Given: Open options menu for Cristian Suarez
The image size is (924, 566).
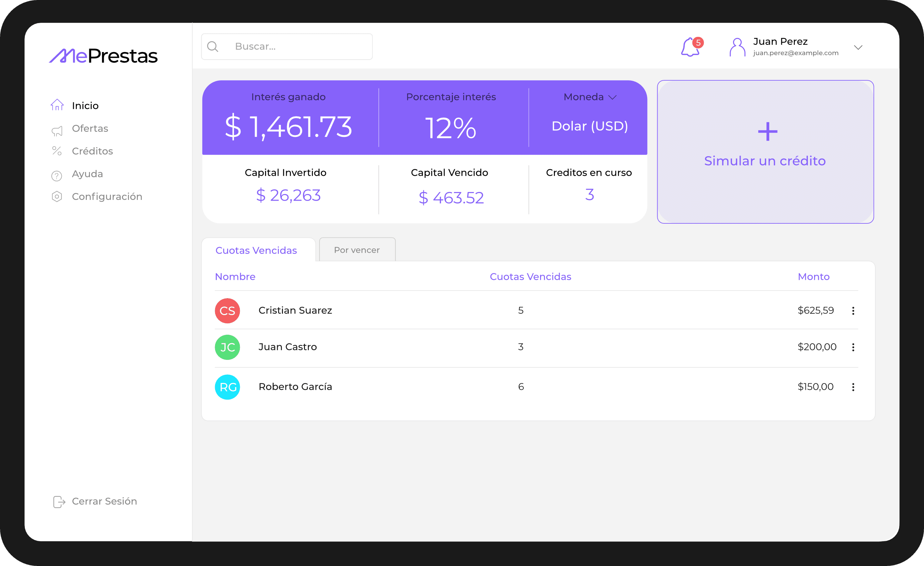Looking at the screenshot, I should pos(853,311).
